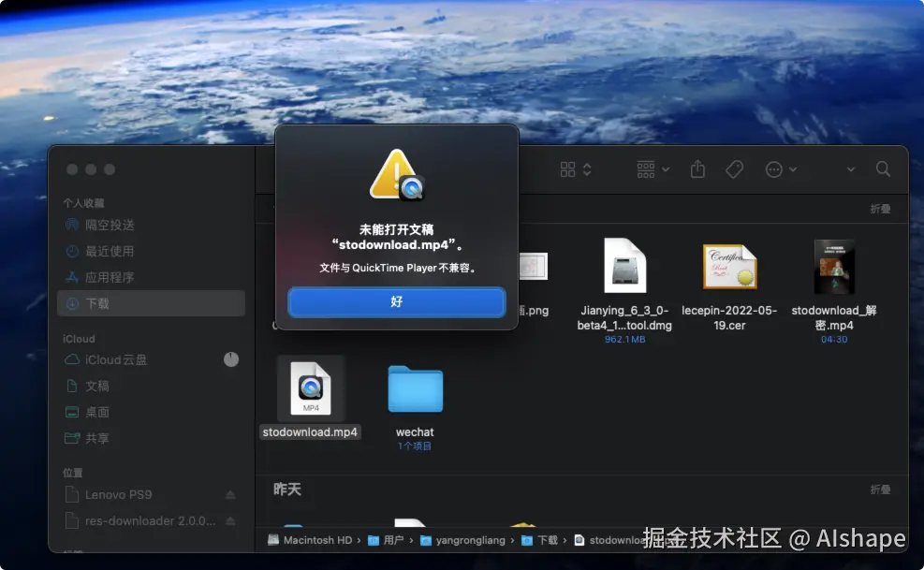This screenshot has height=570, width=924.
Task: Click the Share toolbar icon
Action: pos(697,169)
